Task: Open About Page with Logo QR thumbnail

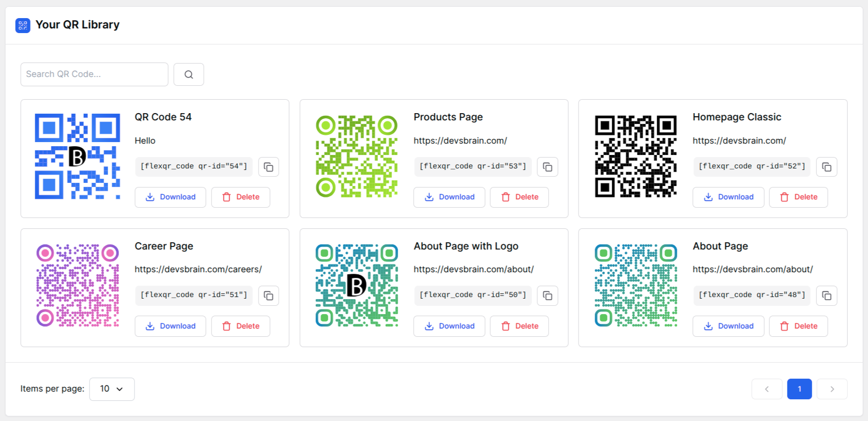Action: pyautogui.click(x=357, y=285)
